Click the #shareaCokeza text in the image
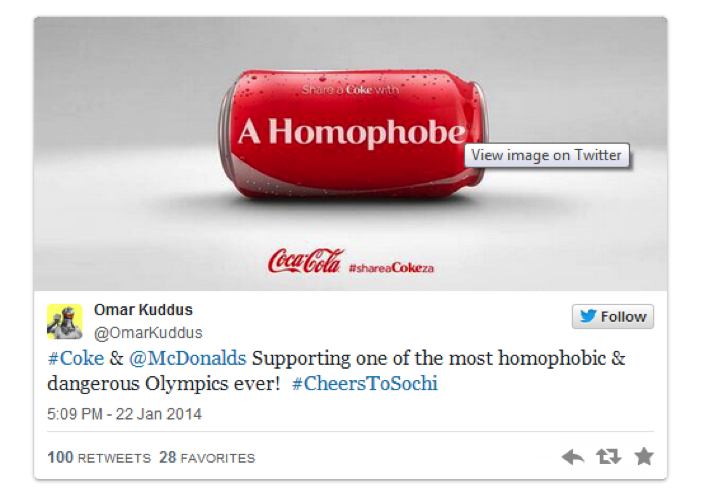 click(391, 267)
